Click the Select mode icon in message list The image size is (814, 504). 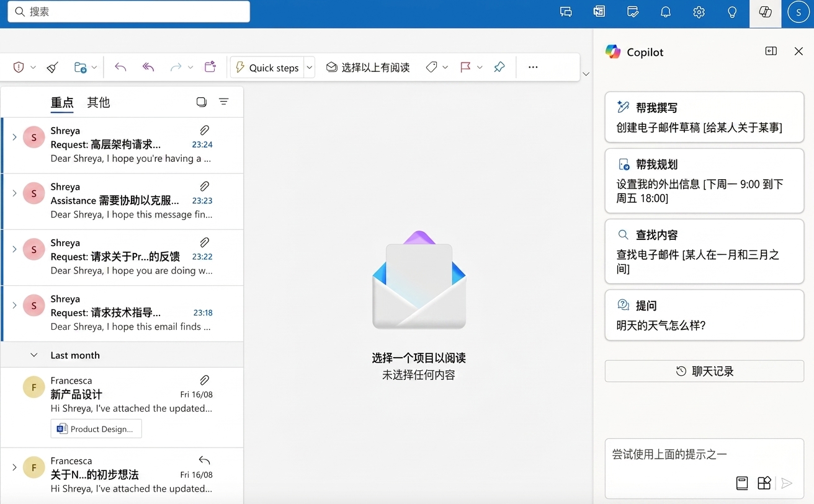(202, 102)
